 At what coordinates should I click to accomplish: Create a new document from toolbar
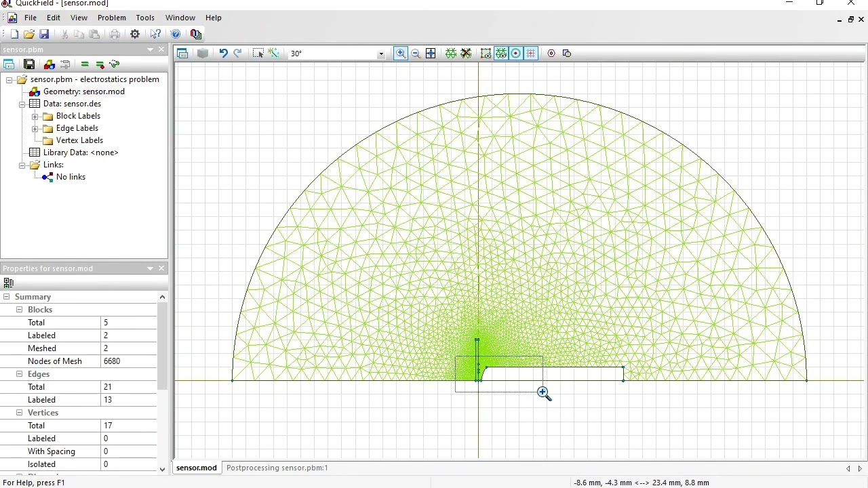(14, 34)
